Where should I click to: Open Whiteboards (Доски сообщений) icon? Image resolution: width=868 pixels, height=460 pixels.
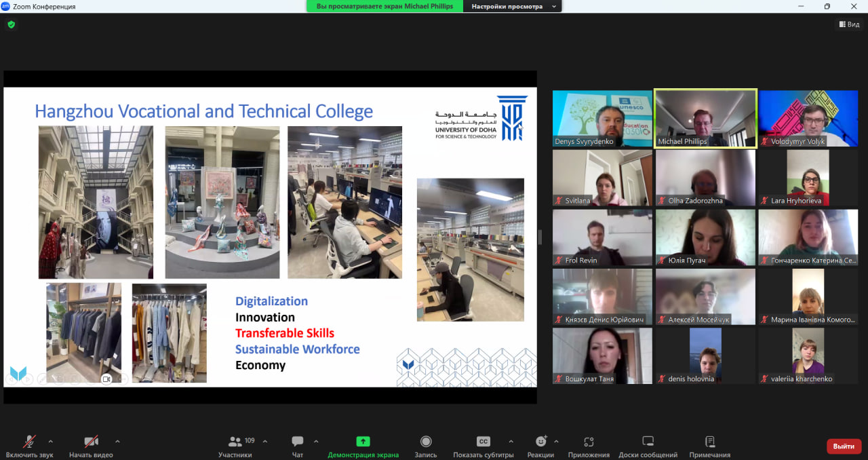coord(648,442)
